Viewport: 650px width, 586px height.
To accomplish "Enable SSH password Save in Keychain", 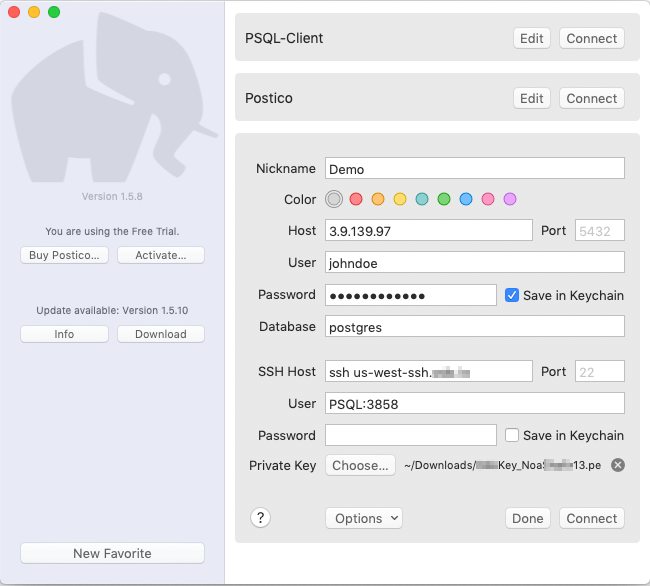I will 512,435.
